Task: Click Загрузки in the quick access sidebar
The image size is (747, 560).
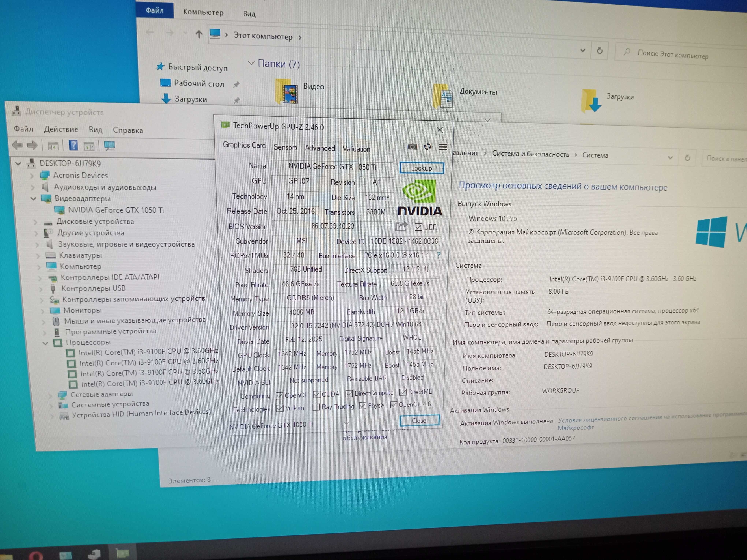Action: [x=190, y=99]
